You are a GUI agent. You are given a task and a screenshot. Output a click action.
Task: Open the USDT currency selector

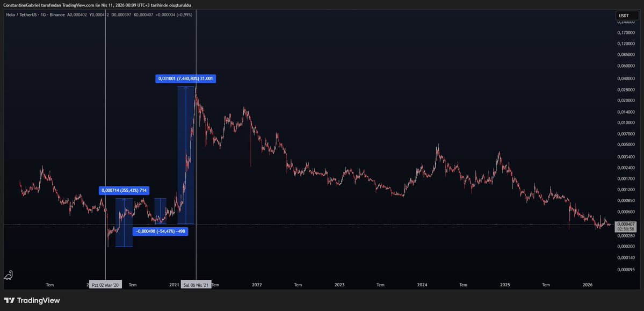[627, 16]
